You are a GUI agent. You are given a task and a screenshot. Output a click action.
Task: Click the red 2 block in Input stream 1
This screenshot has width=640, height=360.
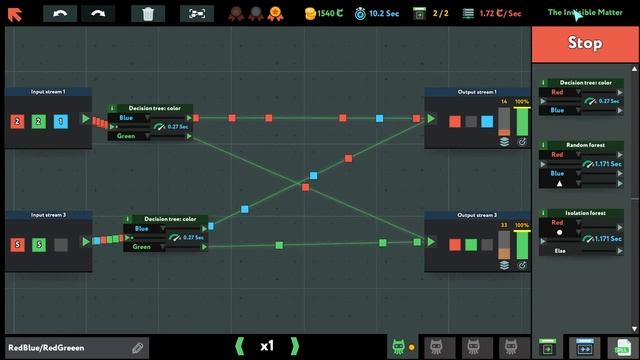coord(17,122)
